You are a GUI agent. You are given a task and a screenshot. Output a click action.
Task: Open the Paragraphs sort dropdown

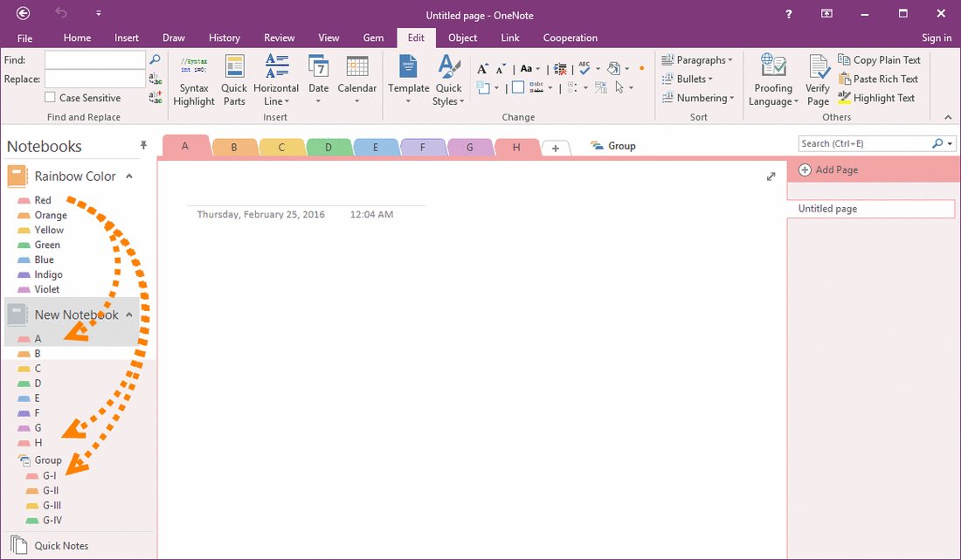point(697,60)
